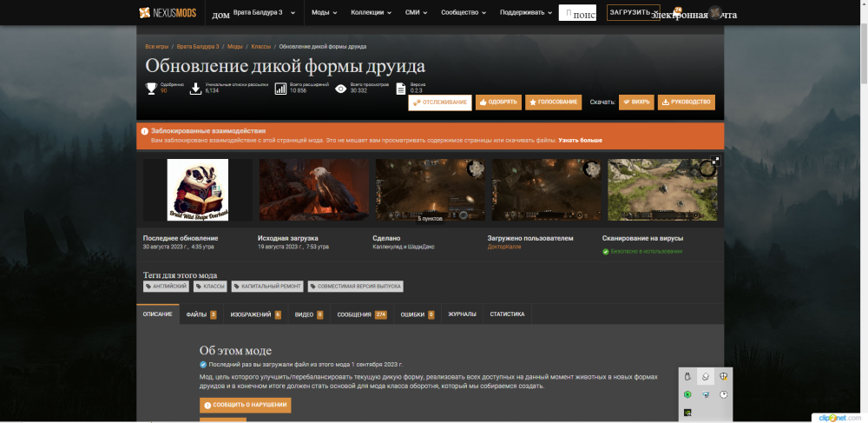
Task: Select the КАПИТАЛЬНЫЙ РЕМОНТ tag
Action: 267,287
